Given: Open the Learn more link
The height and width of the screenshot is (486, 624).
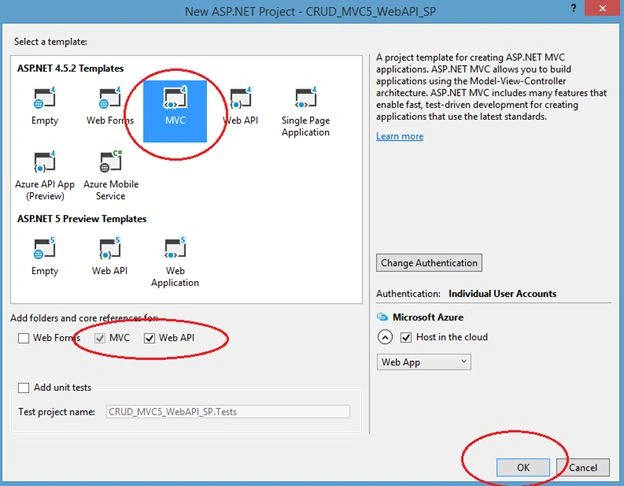Looking at the screenshot, I should pyautogui.click(x=400, y=136).
